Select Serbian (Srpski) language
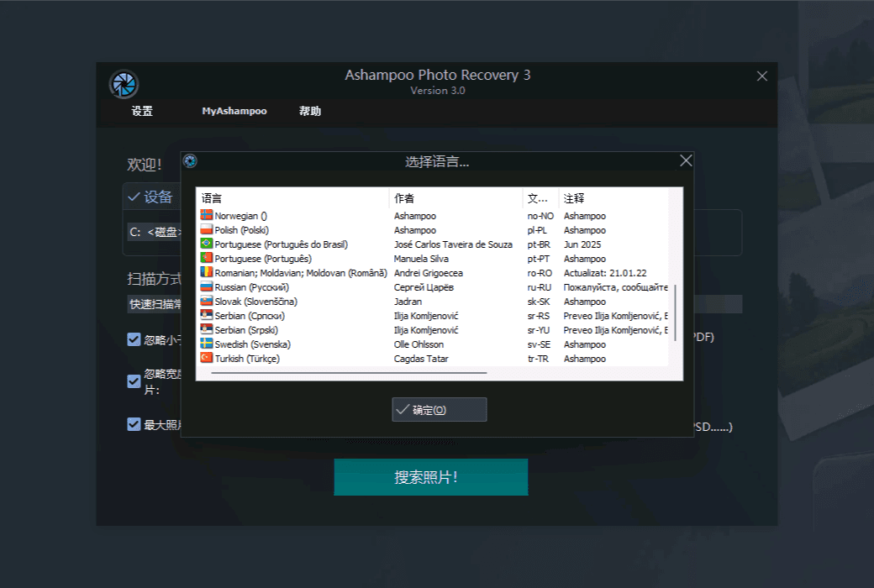This screenshot has width=874, height=588. [246, 330]
